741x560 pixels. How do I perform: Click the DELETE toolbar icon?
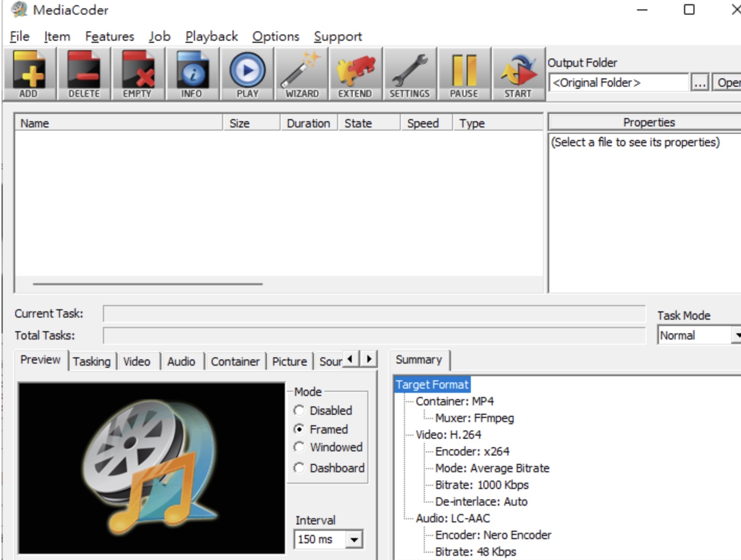point(84,74)
